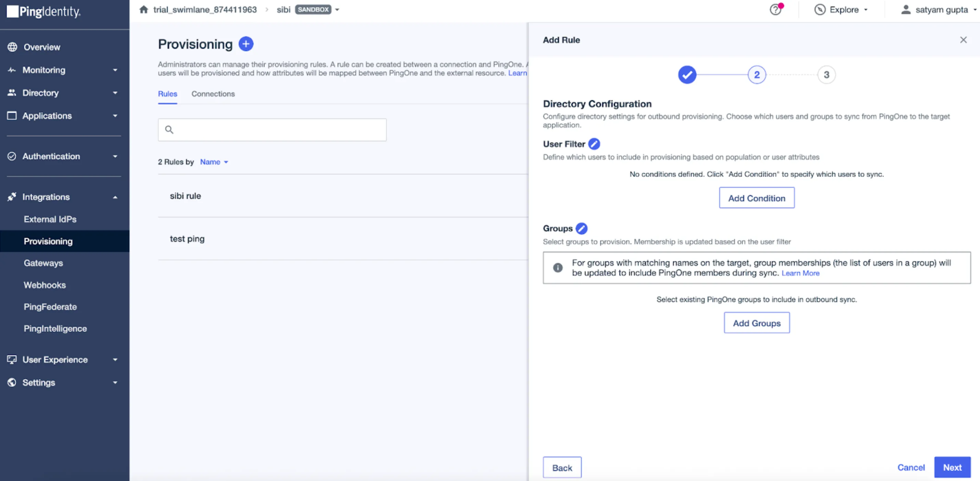Image resolution: width=980 pixels, height=481 pixels.
Task: Click the Cancel link
Action: tap(911, 467)
